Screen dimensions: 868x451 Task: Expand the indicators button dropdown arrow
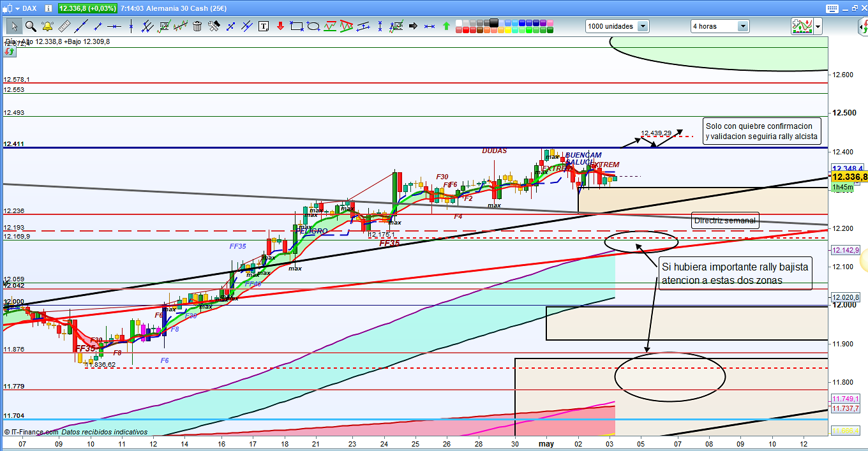[x=818, y=26]
